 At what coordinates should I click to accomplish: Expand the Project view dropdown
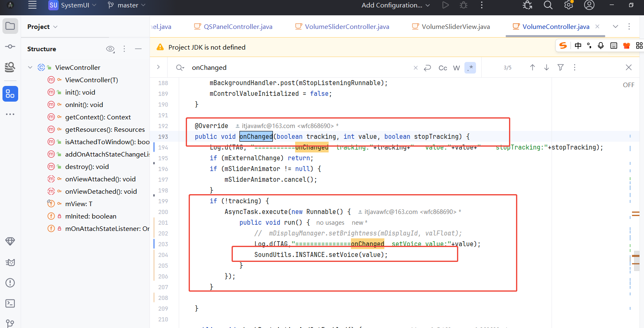43,26
